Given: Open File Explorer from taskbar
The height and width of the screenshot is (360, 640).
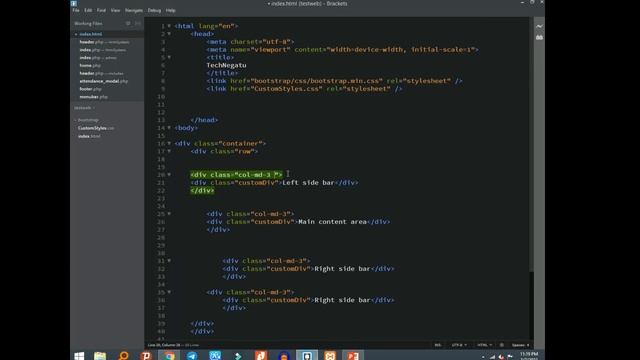Looking at the screenshot, I should [x=100, y=356].
